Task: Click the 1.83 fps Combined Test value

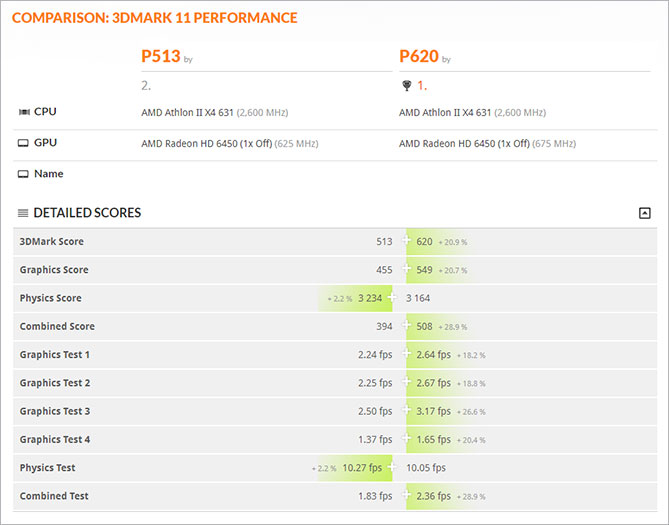Action: coord(375,496)
